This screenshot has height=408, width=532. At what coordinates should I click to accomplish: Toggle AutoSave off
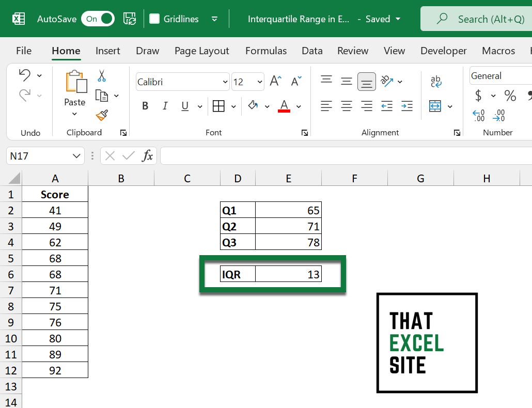coord(98,19)
